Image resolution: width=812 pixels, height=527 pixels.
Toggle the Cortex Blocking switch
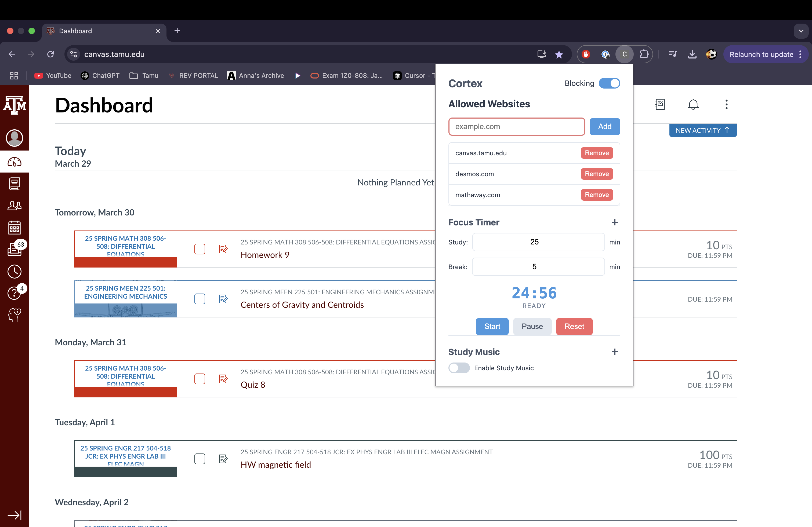pyautogui.click(x=609, y=83)
